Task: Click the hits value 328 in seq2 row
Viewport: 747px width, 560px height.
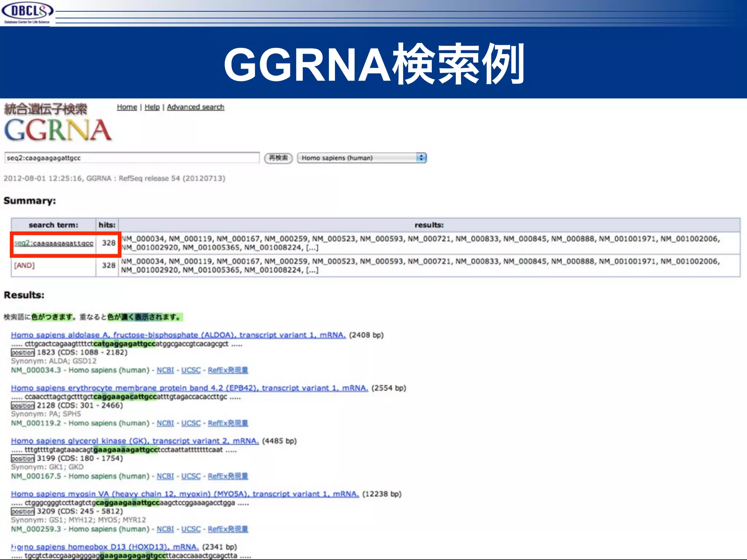Action: tap(108, 243)
